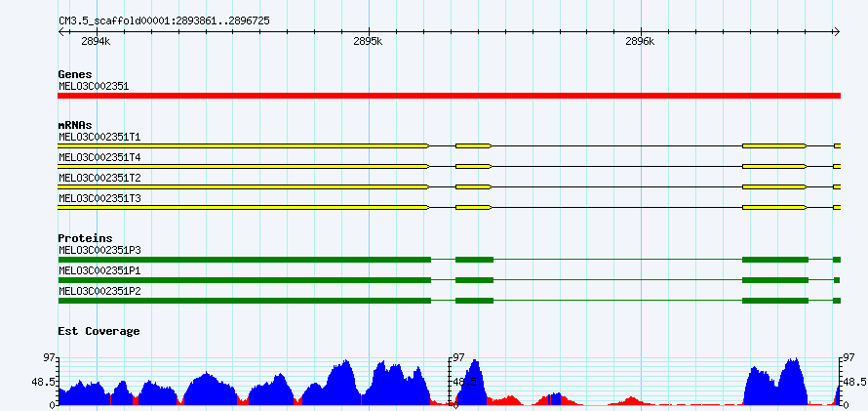Click the 2894k ruler label
The image size is (868, 411).
click(x=96, y=42)
